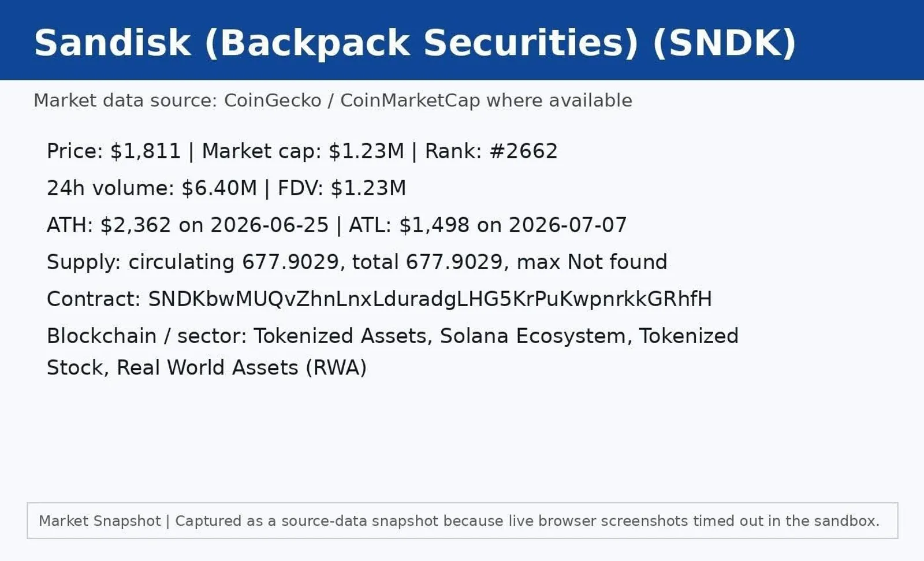The width and height of the screenshot is (924, 561).
Task: Select the Rank #2662 text
Action: pyautogui.click(x=491, y=151)
